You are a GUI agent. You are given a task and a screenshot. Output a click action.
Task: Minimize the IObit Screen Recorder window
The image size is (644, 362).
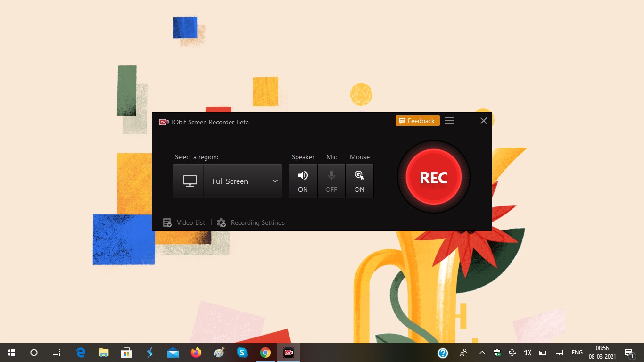tap(467, 121)
